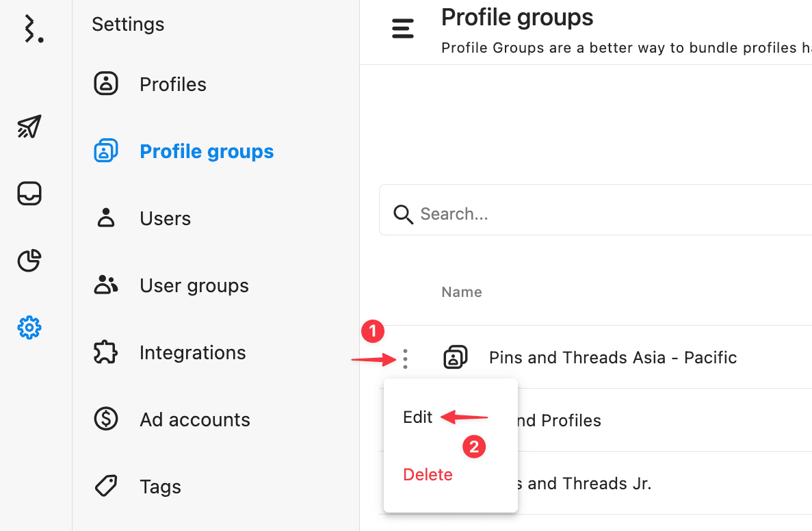The height and width of the screenshot is (531, 812).
Task: Click the Settings gear icon
Action: (x=29, y=328)
